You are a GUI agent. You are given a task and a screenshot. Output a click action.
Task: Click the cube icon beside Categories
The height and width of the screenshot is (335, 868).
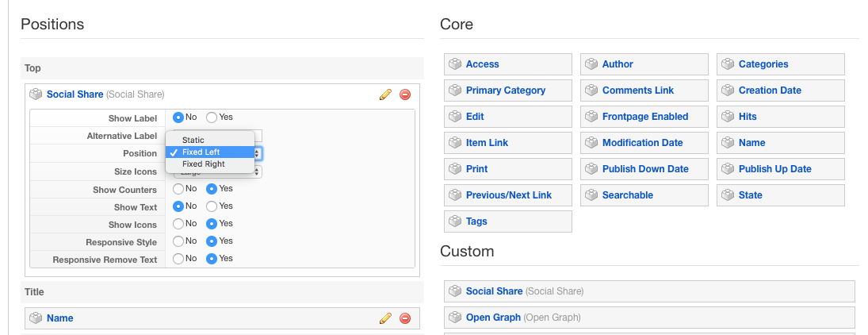pyautogui.click(x=728, y=64)
